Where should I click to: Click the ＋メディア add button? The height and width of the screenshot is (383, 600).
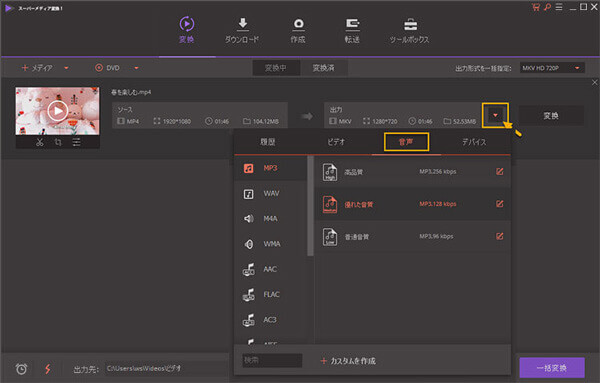(37, 68)
